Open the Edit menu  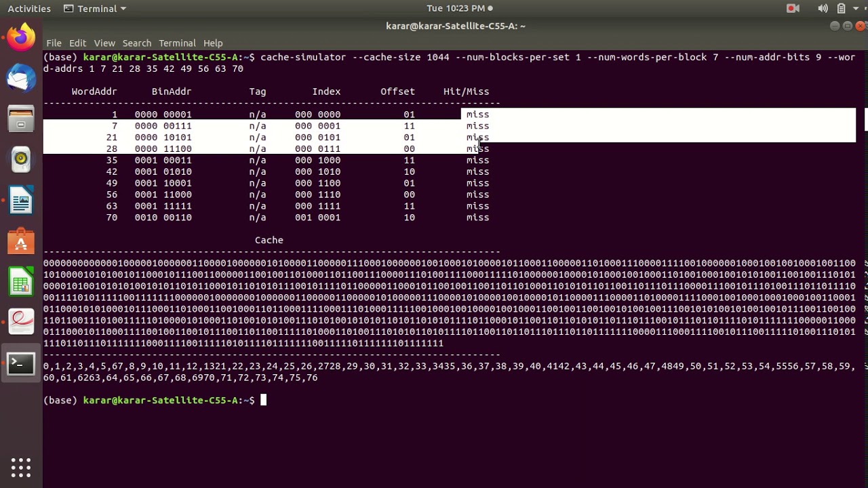(77, 43)
